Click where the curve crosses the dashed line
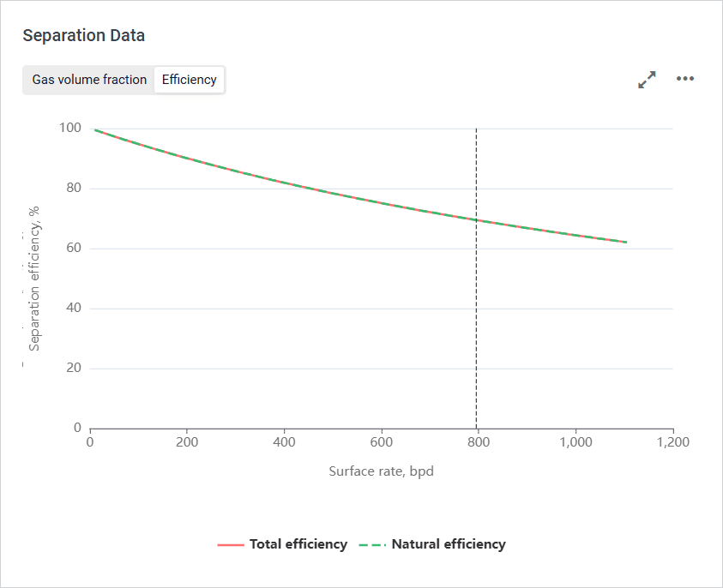 click(476, 220)
